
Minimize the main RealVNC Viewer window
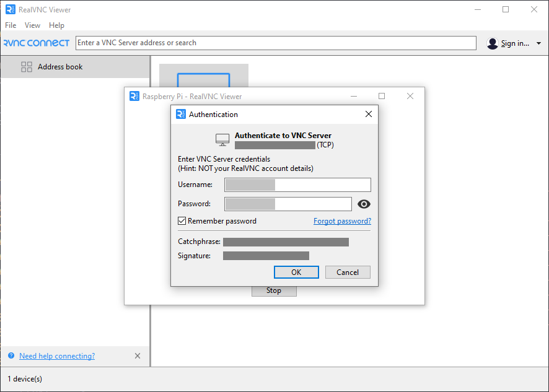tap(478, 9)
